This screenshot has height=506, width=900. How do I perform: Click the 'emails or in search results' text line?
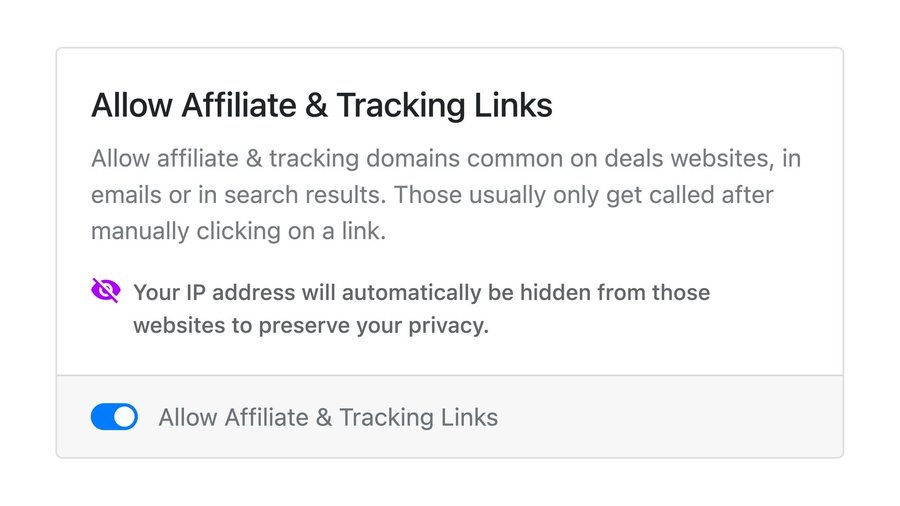(432, 195)
